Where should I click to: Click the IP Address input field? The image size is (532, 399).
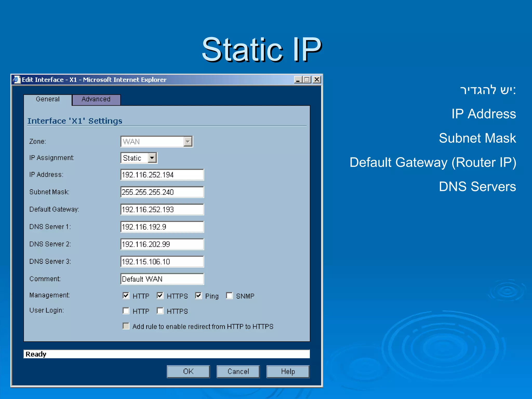[x=162, y=175]
